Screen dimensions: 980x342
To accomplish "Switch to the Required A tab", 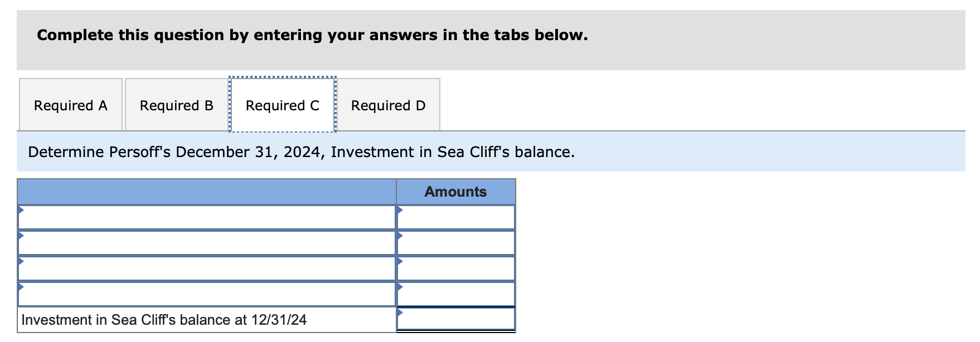I will (x=70, y=105).
